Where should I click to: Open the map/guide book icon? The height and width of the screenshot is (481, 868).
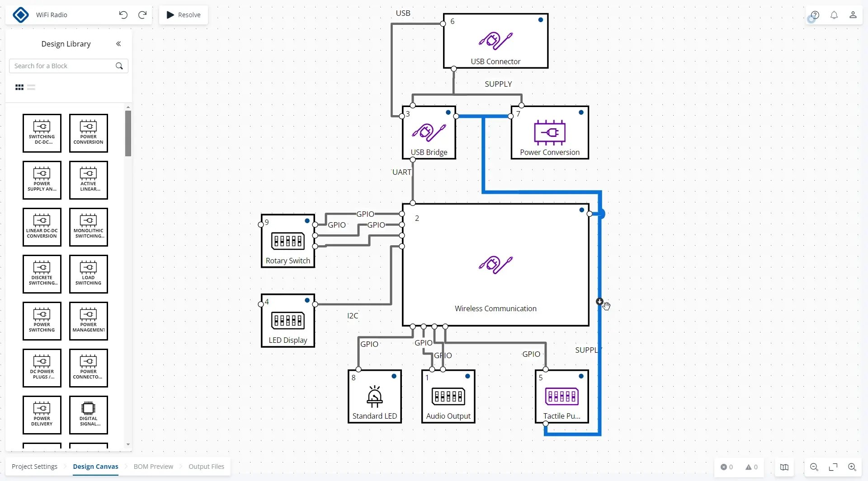(784, 467)
